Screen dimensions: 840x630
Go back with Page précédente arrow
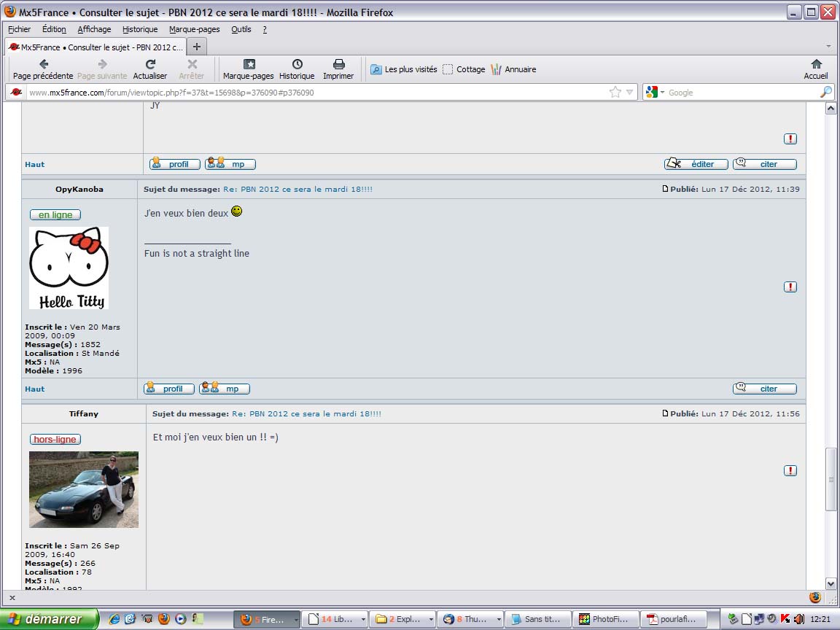click(x=44, y=69)
